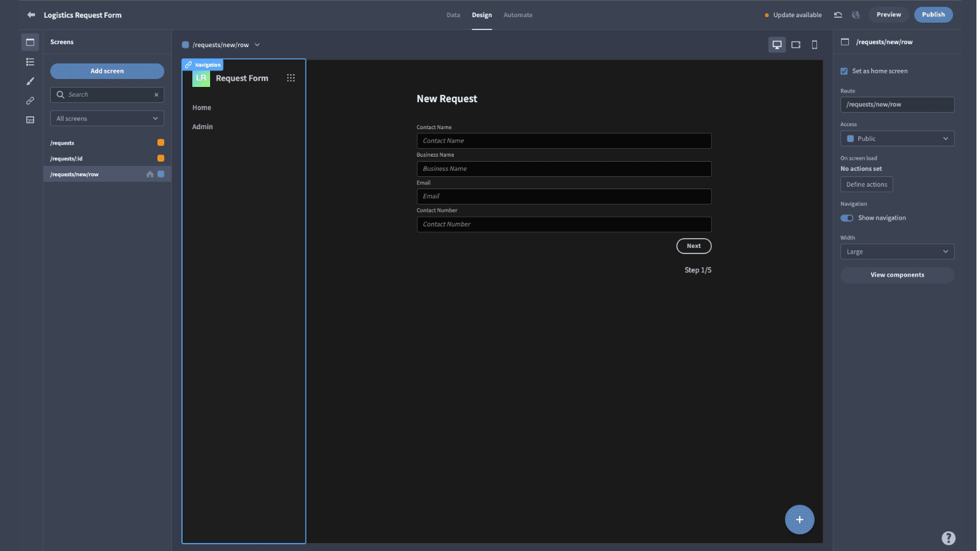Switch to the Automate tab
Screen dimensions: 980x551
[x=518, y=15]
